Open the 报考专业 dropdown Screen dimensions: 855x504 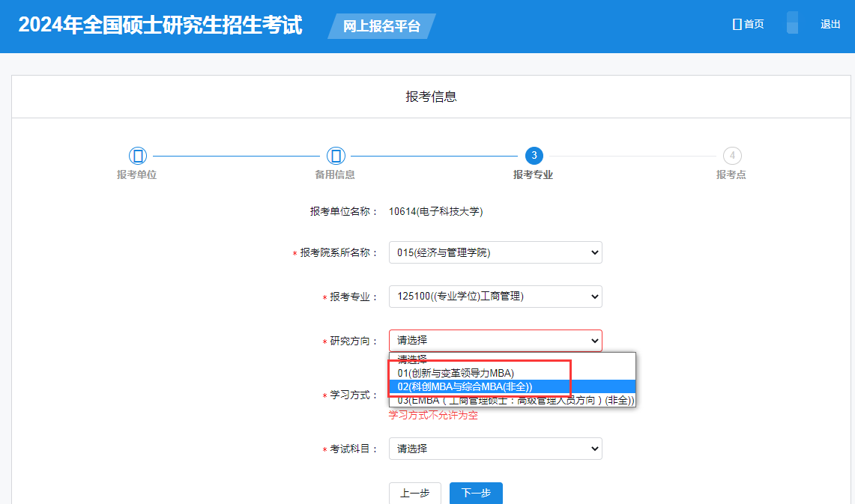(x=495, y=297)
